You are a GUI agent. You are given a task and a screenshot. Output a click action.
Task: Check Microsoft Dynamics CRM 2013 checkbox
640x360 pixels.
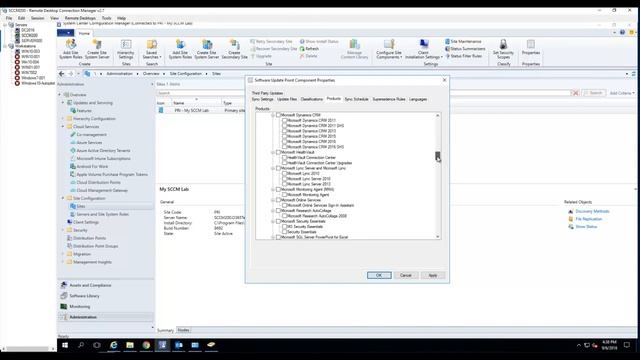click(284, 131)
